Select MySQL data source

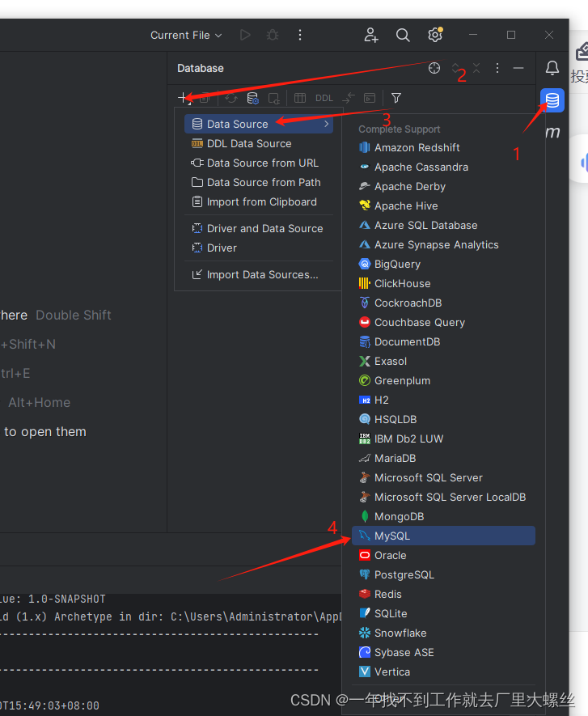(443, 536)
